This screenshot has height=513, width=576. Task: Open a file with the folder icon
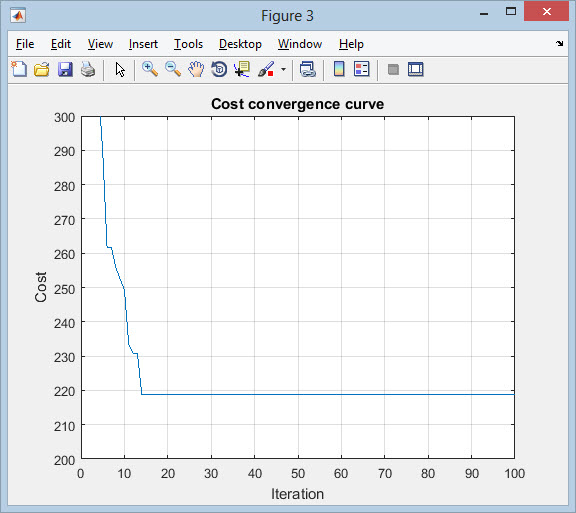pos(42,69)
